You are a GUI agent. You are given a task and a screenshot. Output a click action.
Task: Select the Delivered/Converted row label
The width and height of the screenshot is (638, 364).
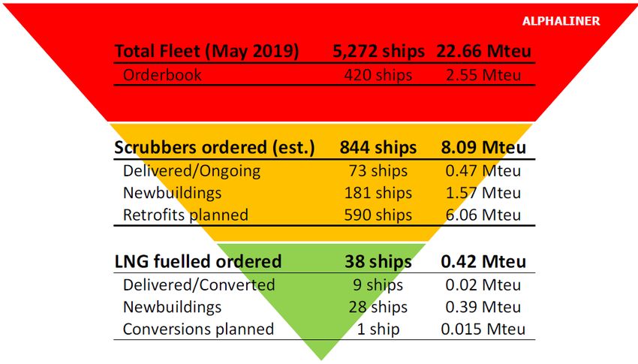pos(199,284)
